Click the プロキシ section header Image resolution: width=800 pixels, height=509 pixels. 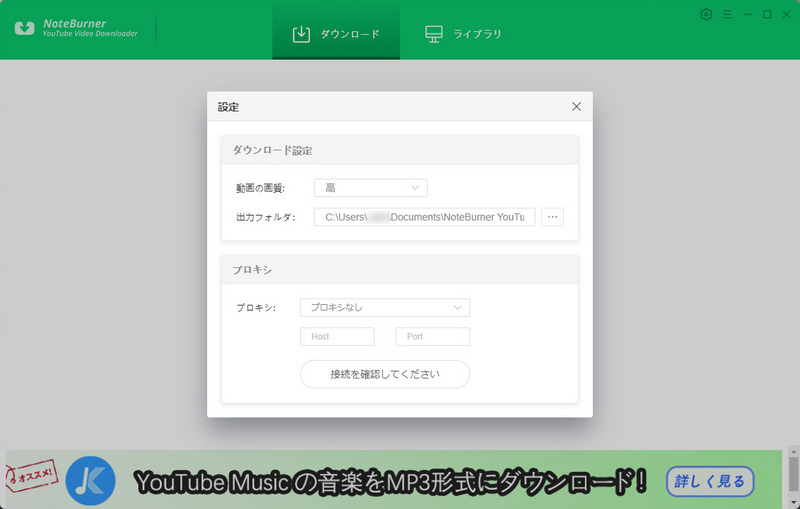pyautogui.click(x=400, y=270)
